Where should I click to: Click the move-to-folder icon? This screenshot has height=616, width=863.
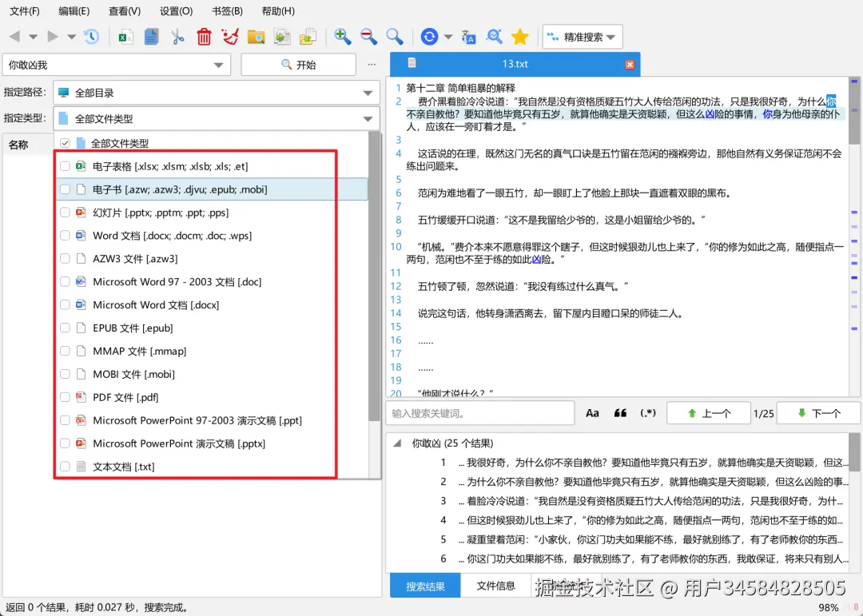point(308,37)
